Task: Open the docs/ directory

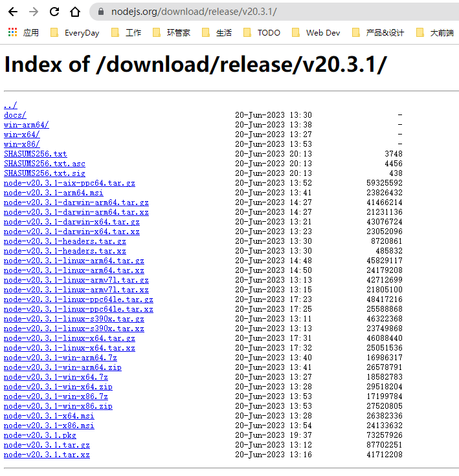Action: (15, 115)
